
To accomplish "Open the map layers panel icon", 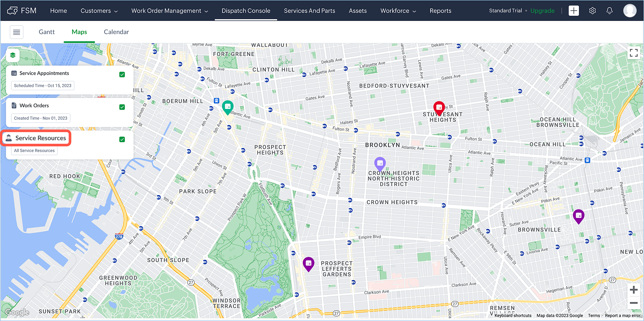I will [13, 55].
